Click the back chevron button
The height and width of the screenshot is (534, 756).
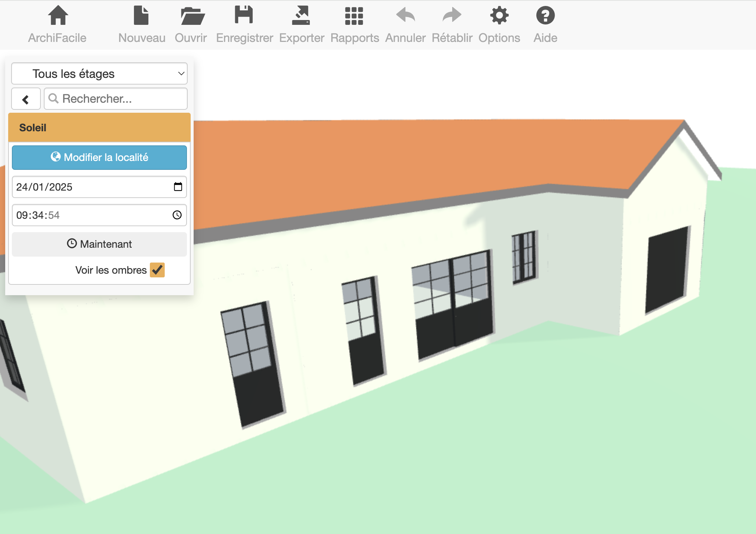pyautogui.click(x=26, y=99)
